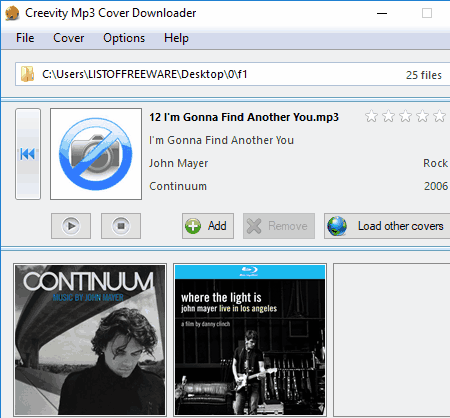Image resolution: width=450 pixels, height=418 pixels.
Task: Stop the mp3 playback
Action: [x=121, y=226]
